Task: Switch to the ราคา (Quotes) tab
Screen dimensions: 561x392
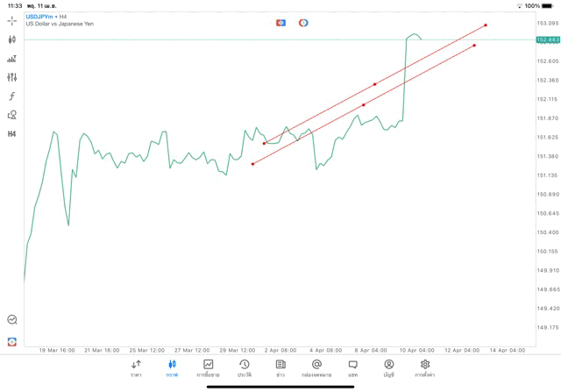Action: 136,368
